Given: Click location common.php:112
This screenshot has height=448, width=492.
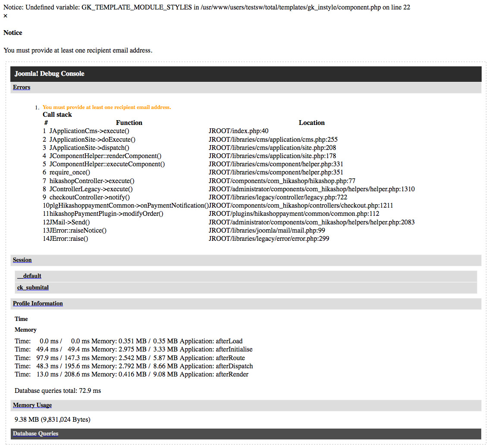Looking at the screenshot, I should (x=294, y=214).
